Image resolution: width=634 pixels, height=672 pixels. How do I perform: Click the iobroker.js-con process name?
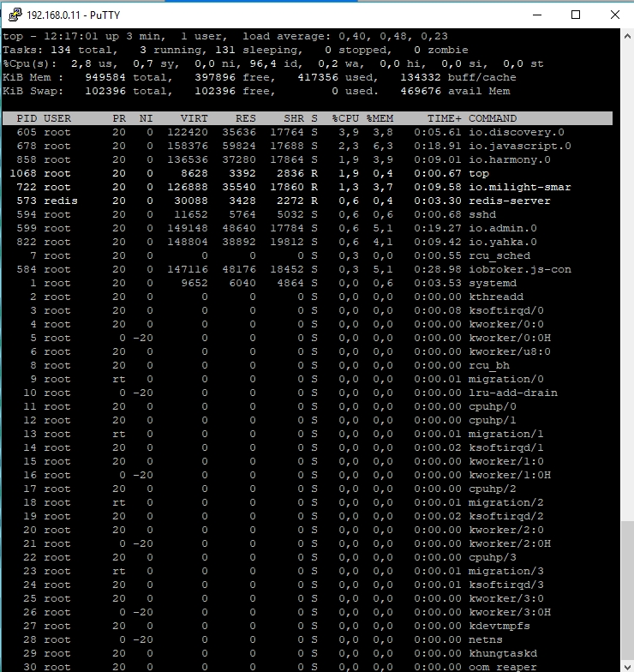click(519, 269)
